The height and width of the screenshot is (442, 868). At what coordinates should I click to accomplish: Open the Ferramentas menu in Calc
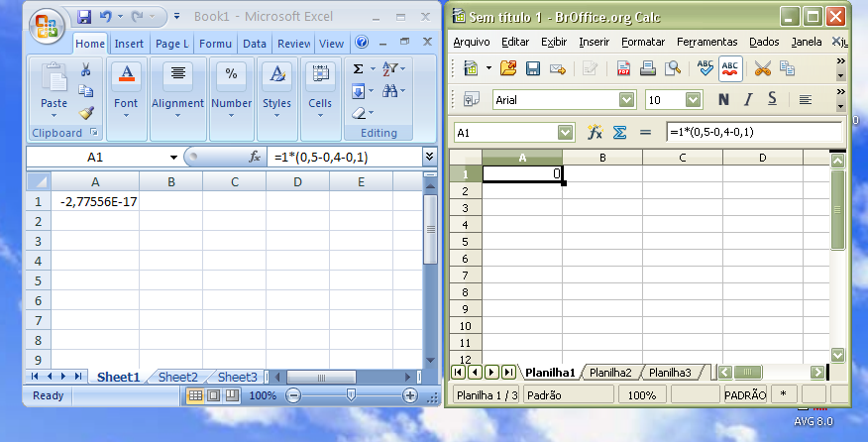[706, 42]
